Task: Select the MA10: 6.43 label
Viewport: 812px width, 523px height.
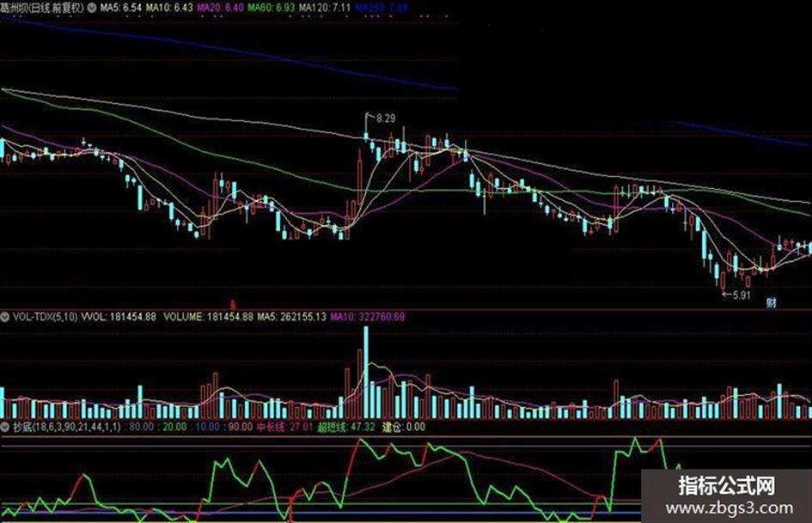Action: click(x=169, y=8)
